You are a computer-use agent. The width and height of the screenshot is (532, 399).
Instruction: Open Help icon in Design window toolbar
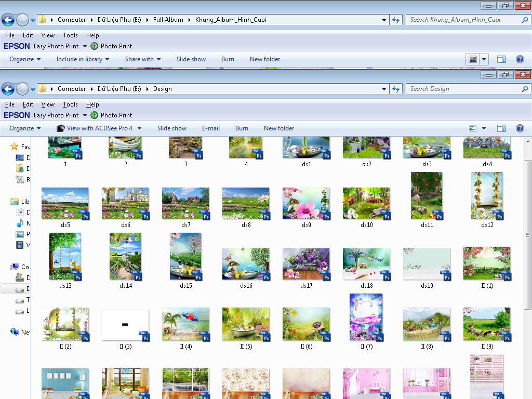520,128
